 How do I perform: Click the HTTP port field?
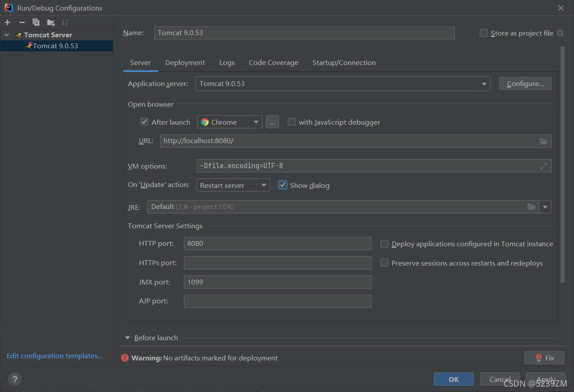pyautogui.click(x=278, y=244)
